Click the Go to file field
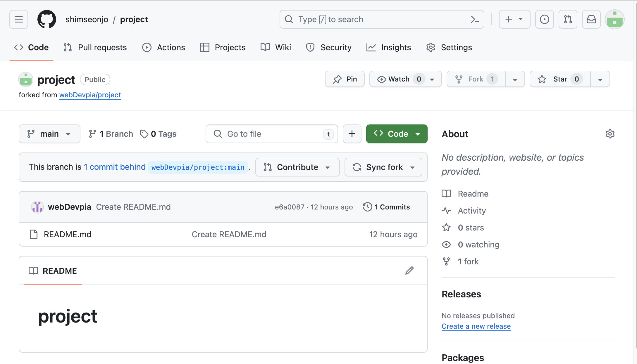 pos(272,134)
